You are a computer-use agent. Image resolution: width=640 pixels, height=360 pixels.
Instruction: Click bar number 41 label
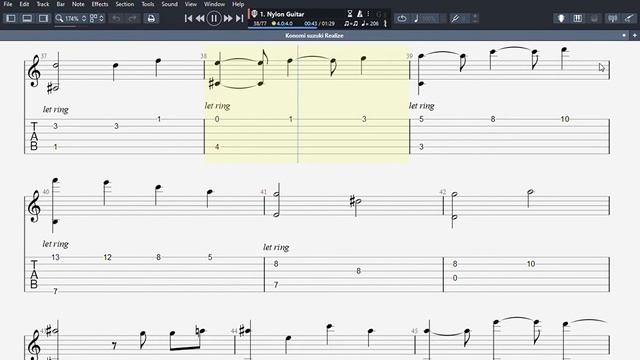(x=263, y=191)
